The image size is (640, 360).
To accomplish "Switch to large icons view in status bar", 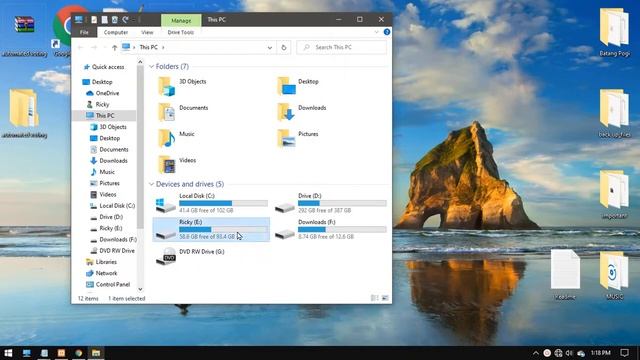I will click(385, 298).
